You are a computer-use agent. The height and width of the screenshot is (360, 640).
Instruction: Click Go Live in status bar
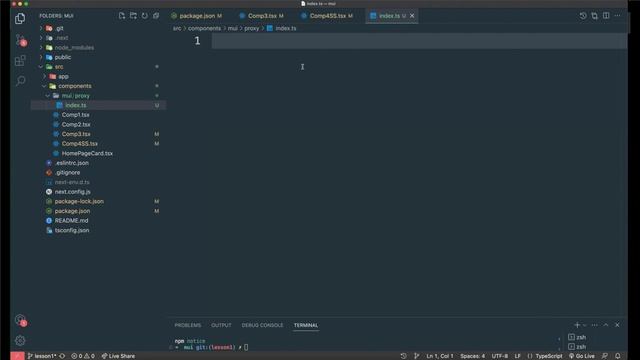[x=582, y=356]
